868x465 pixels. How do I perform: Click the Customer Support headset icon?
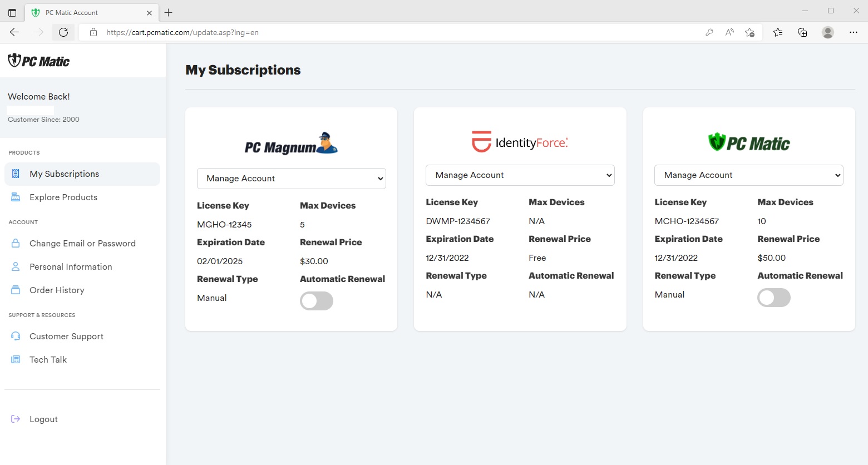click(x=16, y=337)
